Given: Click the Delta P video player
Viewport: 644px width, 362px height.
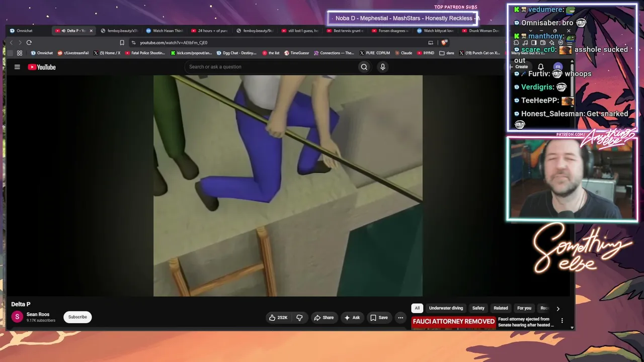Looking at the screenshot, I should 288,186.
